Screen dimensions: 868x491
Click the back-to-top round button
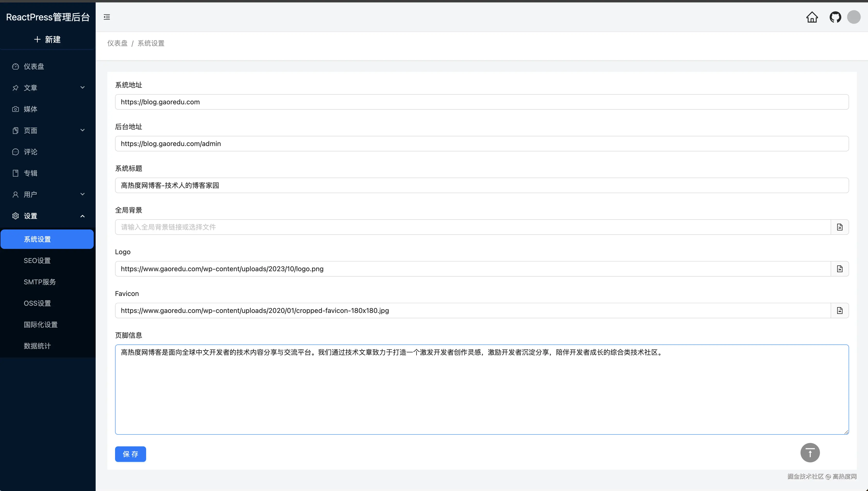point(810,453)
